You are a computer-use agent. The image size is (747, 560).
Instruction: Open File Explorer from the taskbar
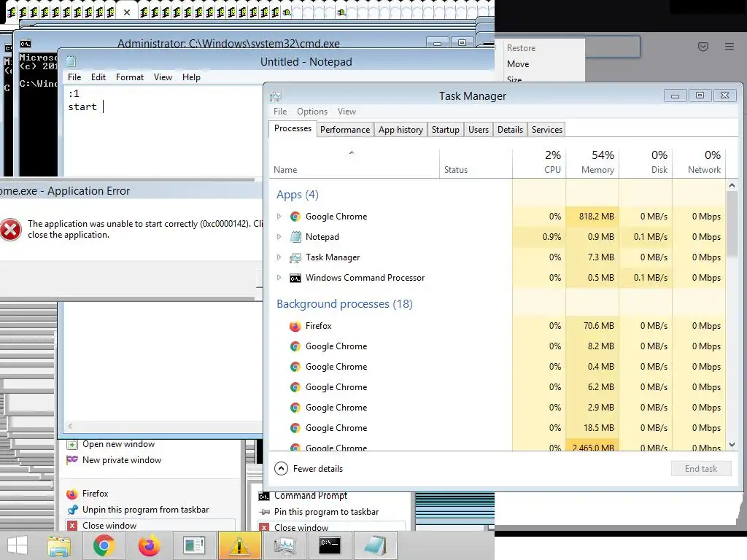pos(59,545)
